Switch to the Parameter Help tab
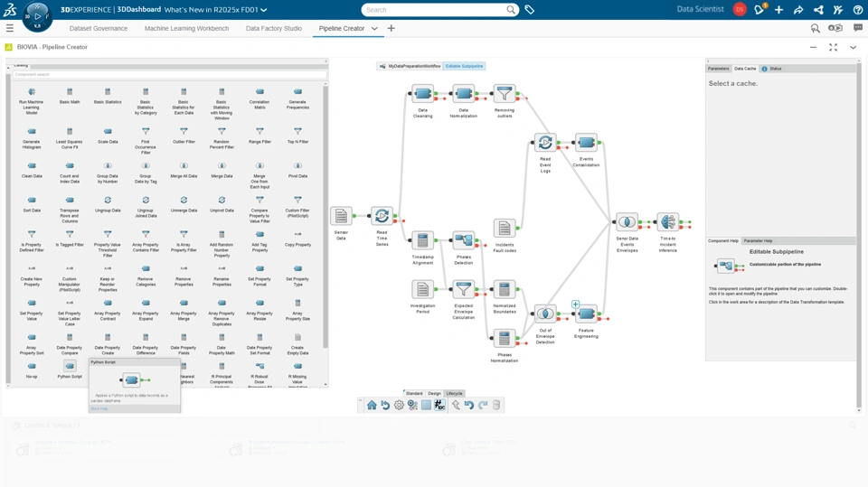868x487 pixels. point(758,240)
